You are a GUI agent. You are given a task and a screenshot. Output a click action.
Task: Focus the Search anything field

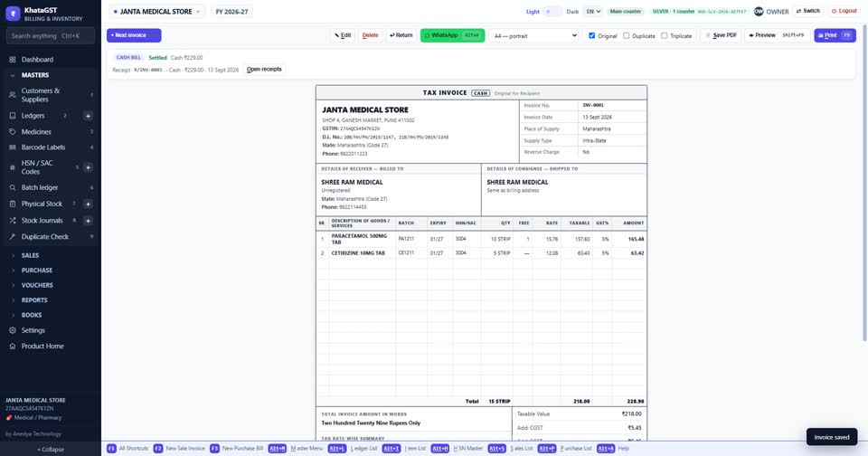click(51, 35)
